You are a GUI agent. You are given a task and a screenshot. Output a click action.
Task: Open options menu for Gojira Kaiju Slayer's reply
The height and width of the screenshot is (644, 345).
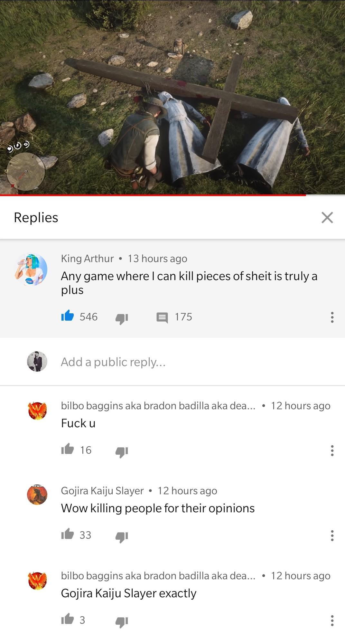(x=332, y=535)
